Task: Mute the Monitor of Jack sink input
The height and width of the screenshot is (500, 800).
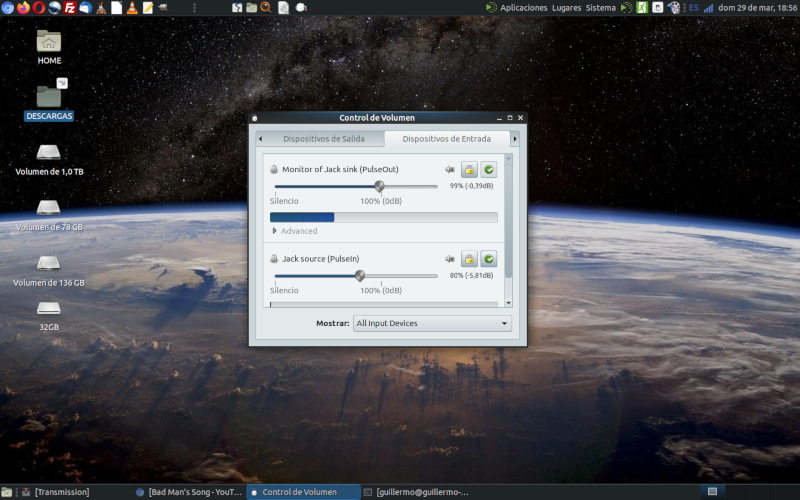Action: pos(450,170)
